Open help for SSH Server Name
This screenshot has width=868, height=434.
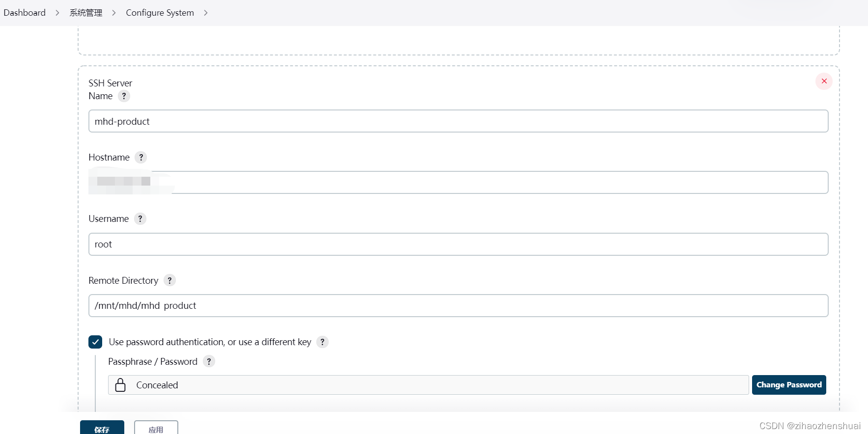click(124, 96)
